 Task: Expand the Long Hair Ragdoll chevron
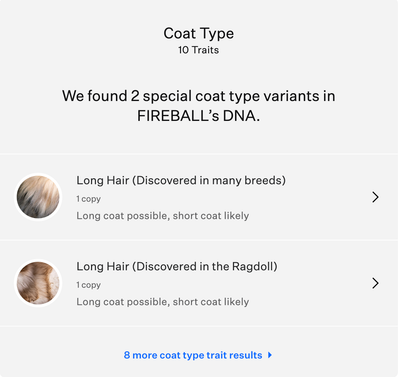click(375, 283)
